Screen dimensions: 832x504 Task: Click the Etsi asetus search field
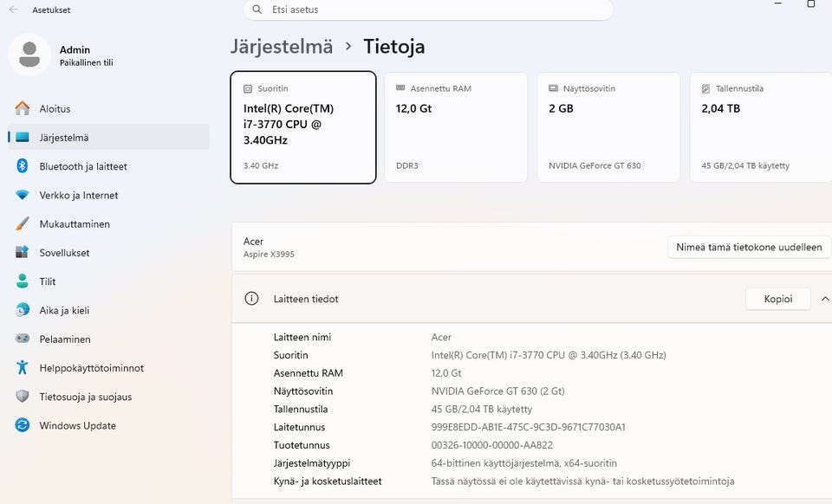tap(428, 10)
